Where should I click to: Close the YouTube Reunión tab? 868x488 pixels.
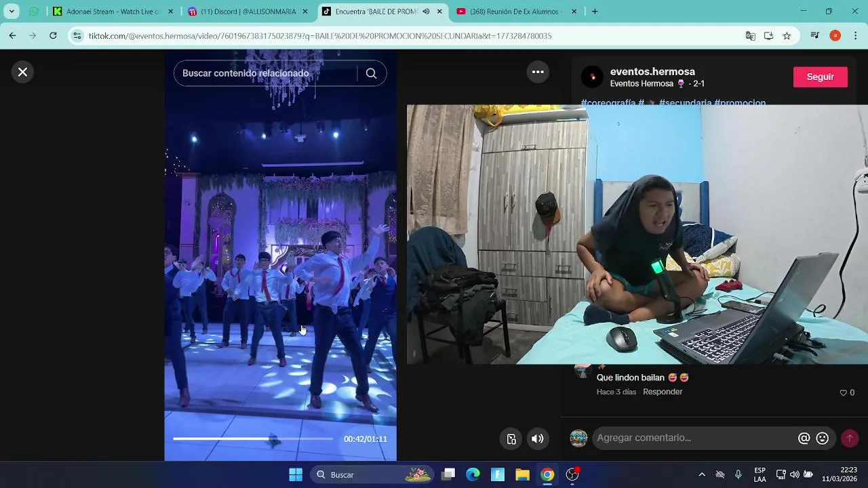(x=574, y=12)
